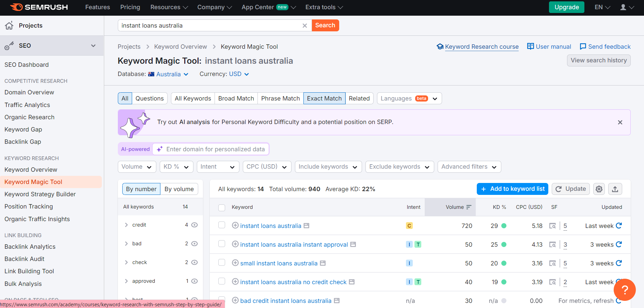The width and height of the screenshot is (644, 308).
Task: Click the Add to keyword list button
Action: tap(512, 189)
